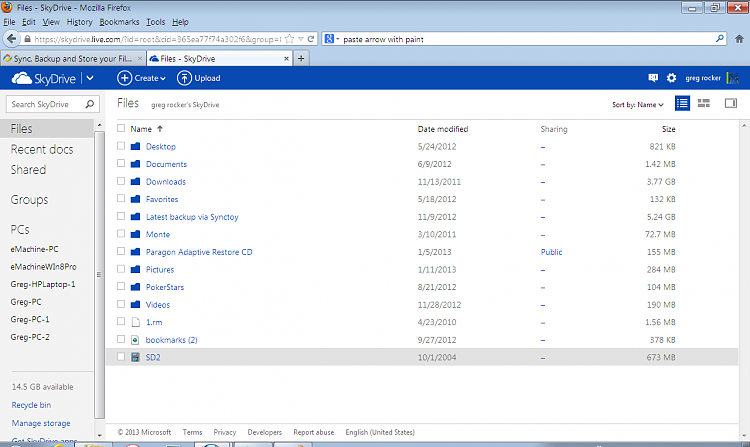The image size is (750, 447).
Task: Click the greg rocker profile picture
Action: coord(732,78)
